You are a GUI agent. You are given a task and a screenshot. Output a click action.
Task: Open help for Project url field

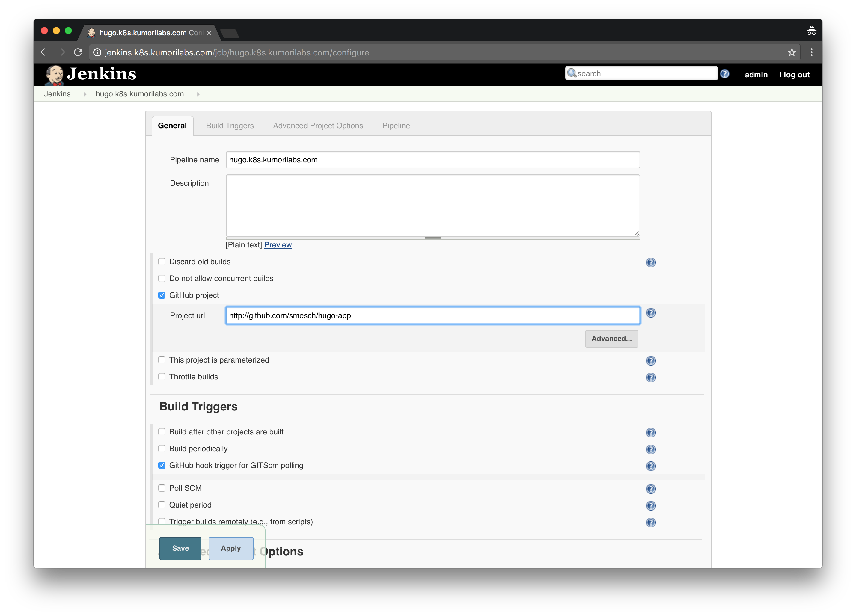point(651,313)
